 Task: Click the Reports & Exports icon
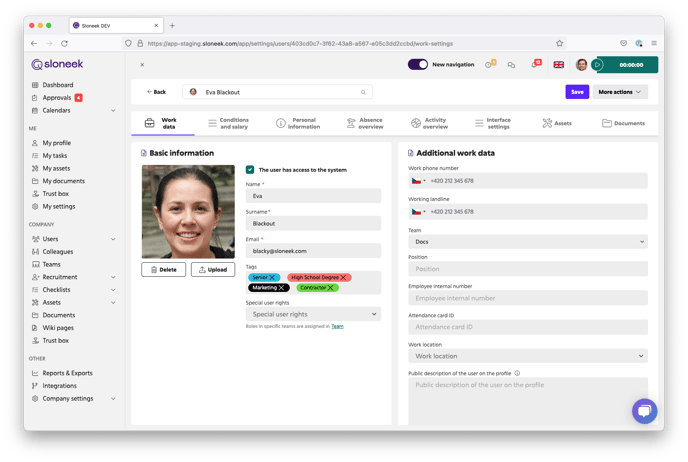[x=35, y=373]
